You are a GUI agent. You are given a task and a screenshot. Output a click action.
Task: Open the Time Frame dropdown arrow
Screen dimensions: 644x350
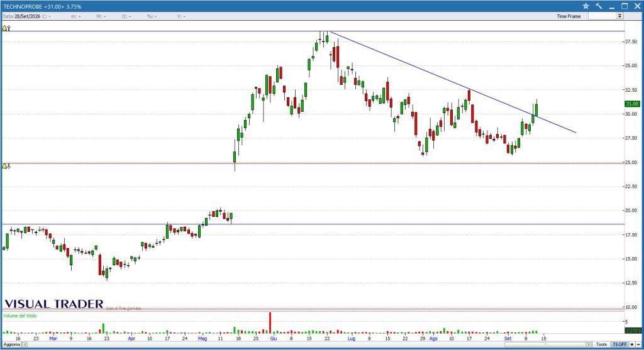pos(619,16)
